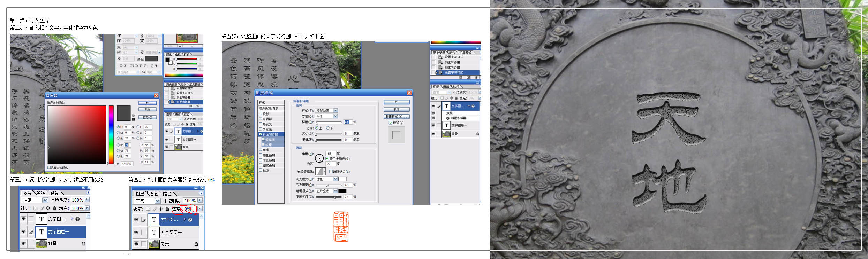The height and width of the screenshot is (259, 868).
Task: Click the 深度(D) depth slider track
Action: pyautogui.click(x=329, y=123)
